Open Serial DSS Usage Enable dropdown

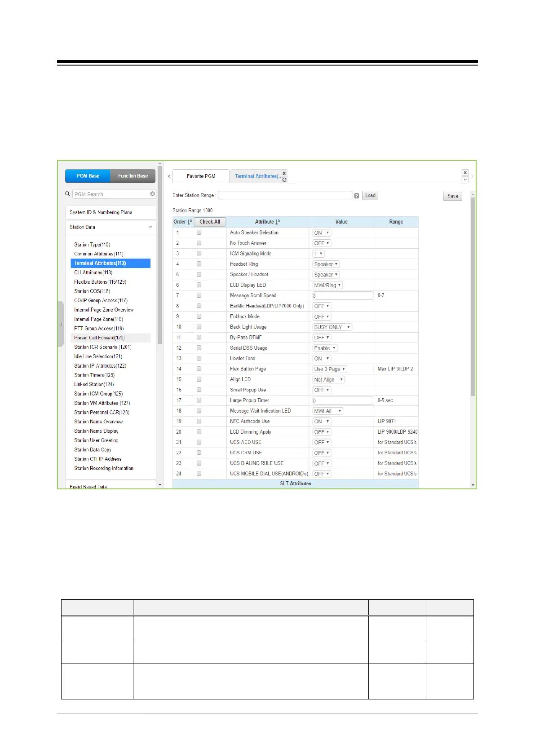(x=325, y=348)
